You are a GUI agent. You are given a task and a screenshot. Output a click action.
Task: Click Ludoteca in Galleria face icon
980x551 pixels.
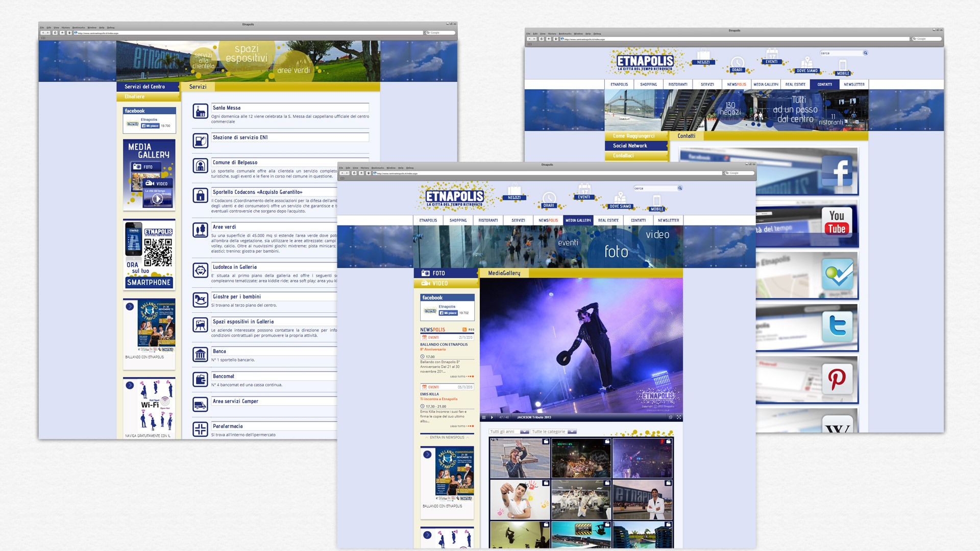(x=200, y=270)
